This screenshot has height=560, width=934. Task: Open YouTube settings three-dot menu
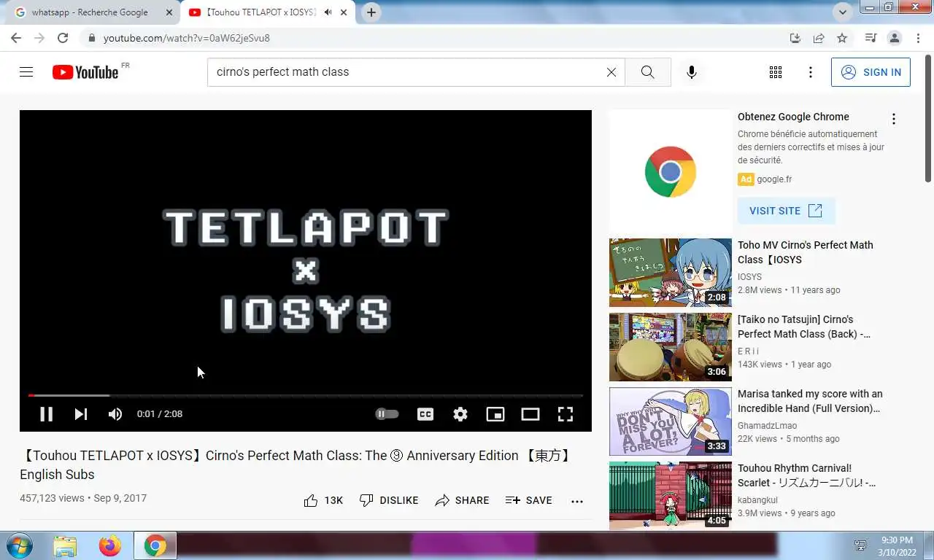[x=810, y=72]
